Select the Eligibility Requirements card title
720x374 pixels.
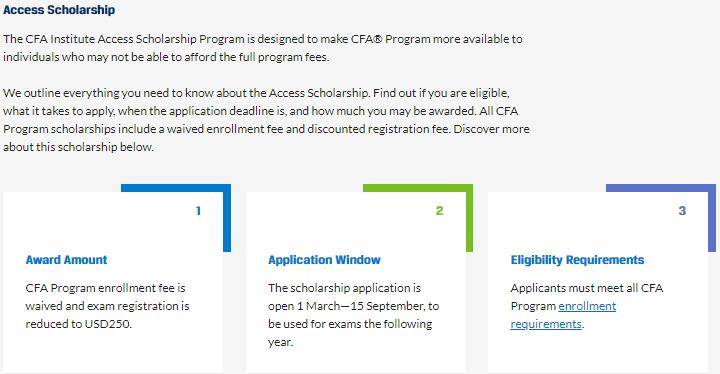click(x=577, y=260)
